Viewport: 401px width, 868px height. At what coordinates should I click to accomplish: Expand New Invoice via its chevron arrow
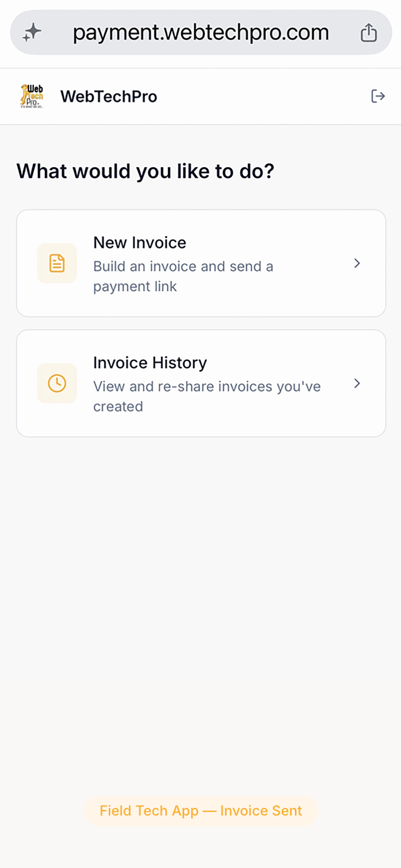(357, 263)
